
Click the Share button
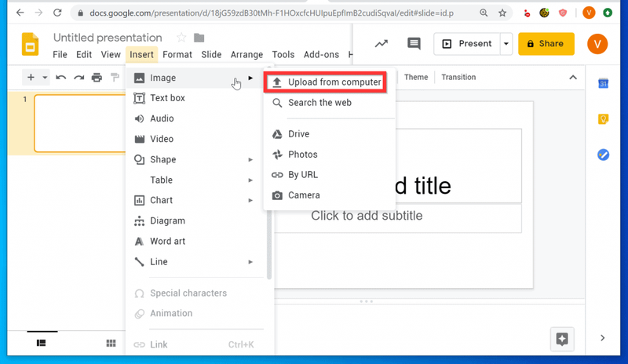[546, 44]
